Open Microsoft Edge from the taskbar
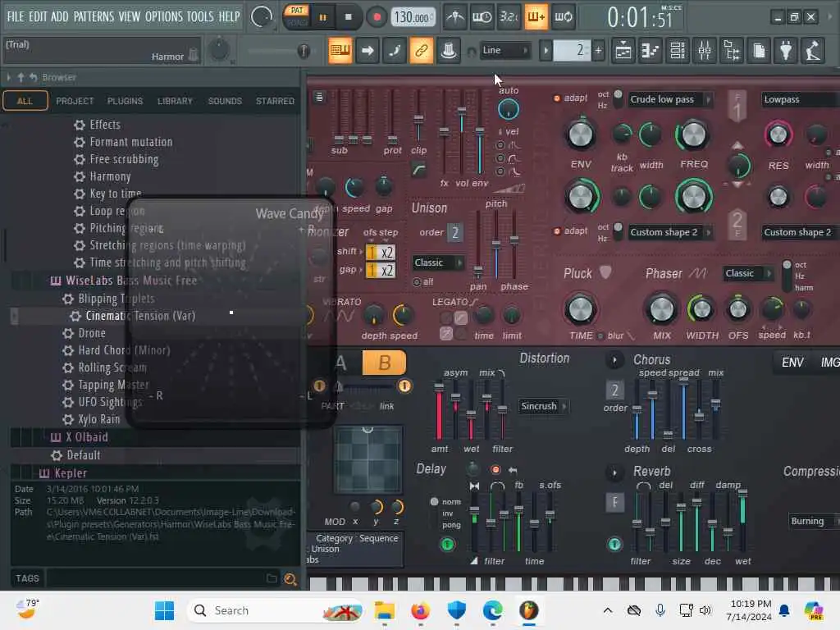This screenshot has width=840, height=630. (x=492, y=610)
